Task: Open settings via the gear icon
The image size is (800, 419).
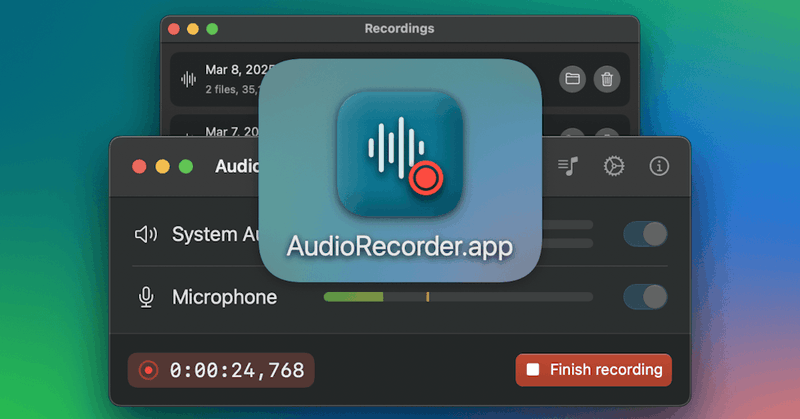Action: 614,166
